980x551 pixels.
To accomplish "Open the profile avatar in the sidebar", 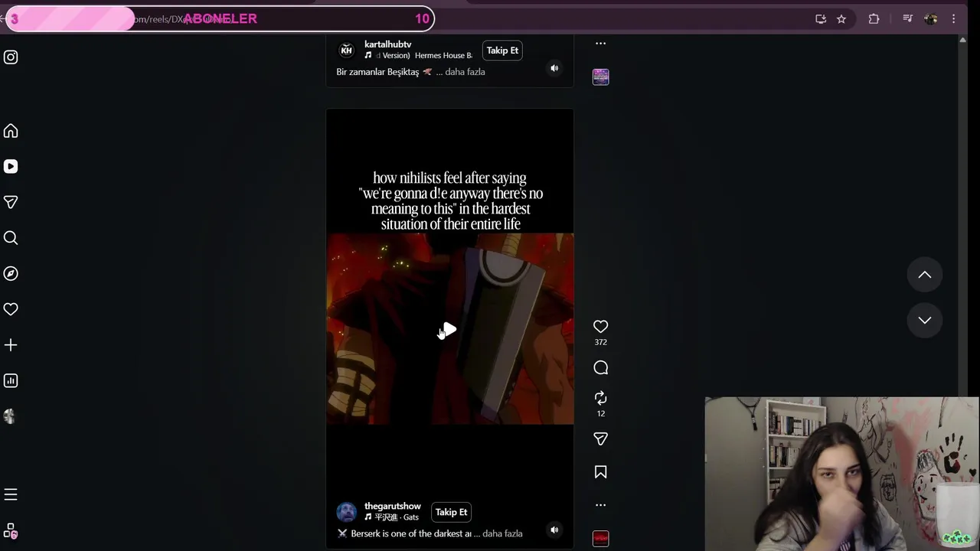I will pyautogui.click(x=10, y=416).
